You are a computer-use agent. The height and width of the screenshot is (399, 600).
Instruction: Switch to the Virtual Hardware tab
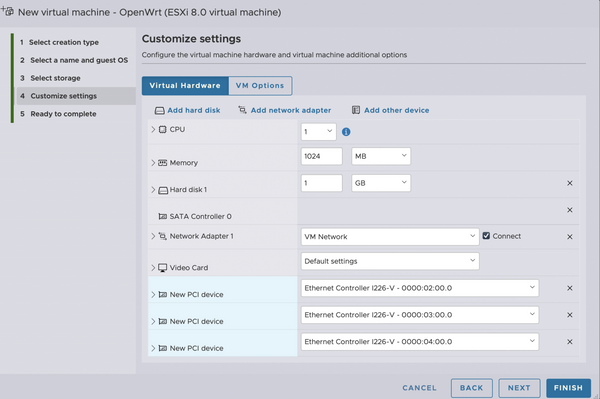185,86
